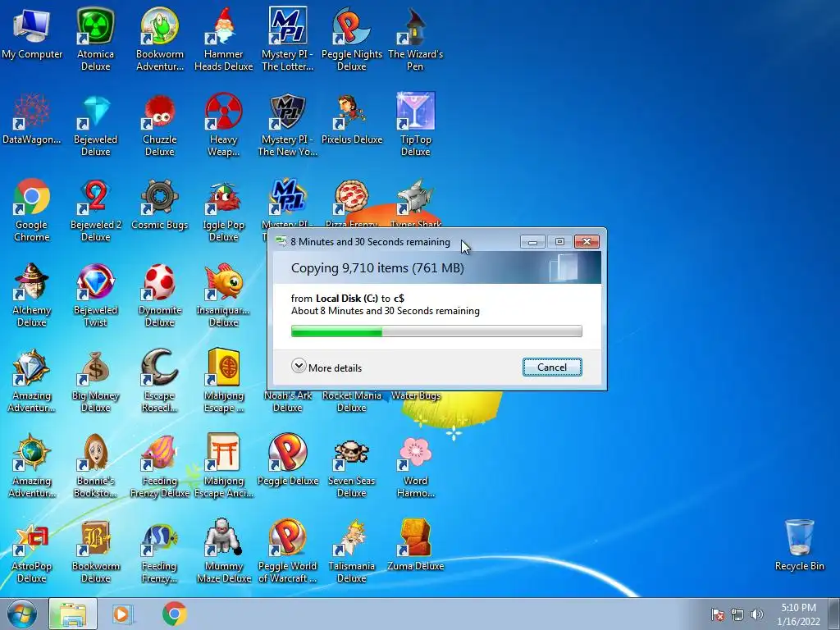Screen dimensions: 840x630
Task: Select the TipTop Deluxe cocktail icon
Action: tap(415, 125)
